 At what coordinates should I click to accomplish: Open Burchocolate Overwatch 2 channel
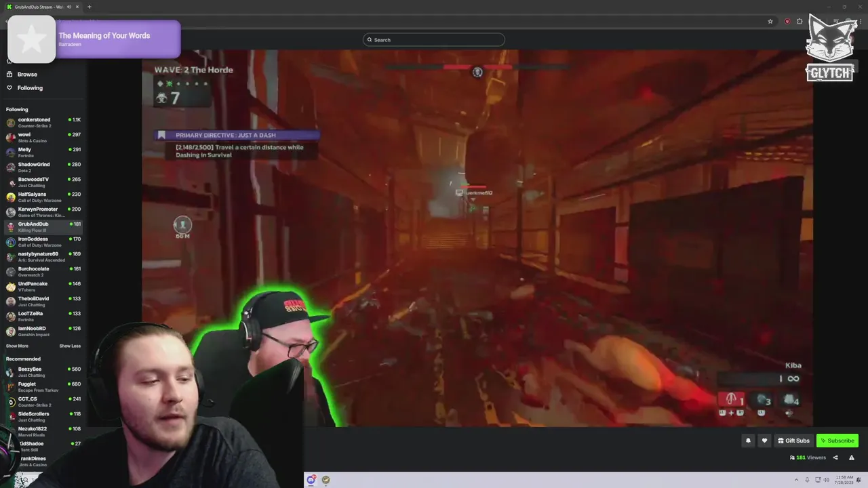tap(43, 272)
